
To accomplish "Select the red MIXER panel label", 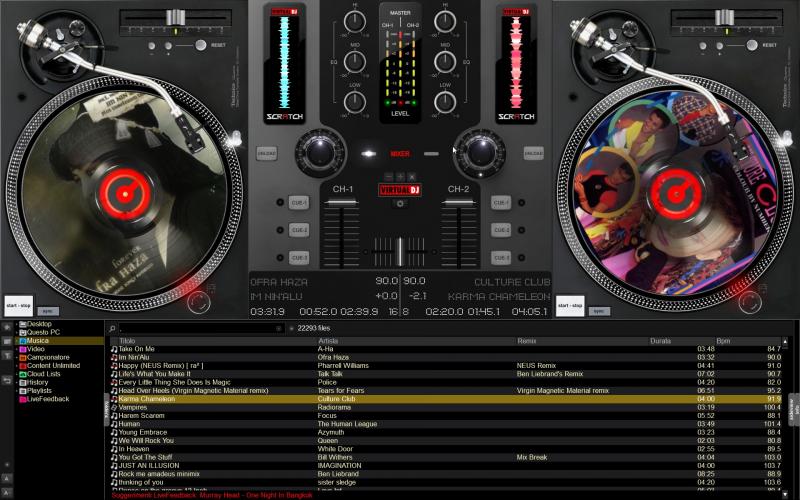I will pyautogui.click(x=400, y=154).
